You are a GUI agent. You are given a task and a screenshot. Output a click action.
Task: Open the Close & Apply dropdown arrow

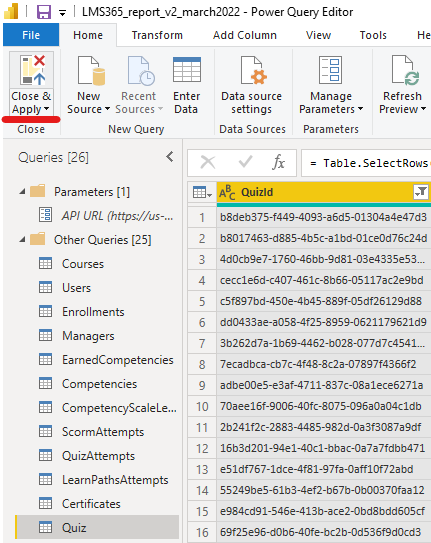tap(46, 109)
